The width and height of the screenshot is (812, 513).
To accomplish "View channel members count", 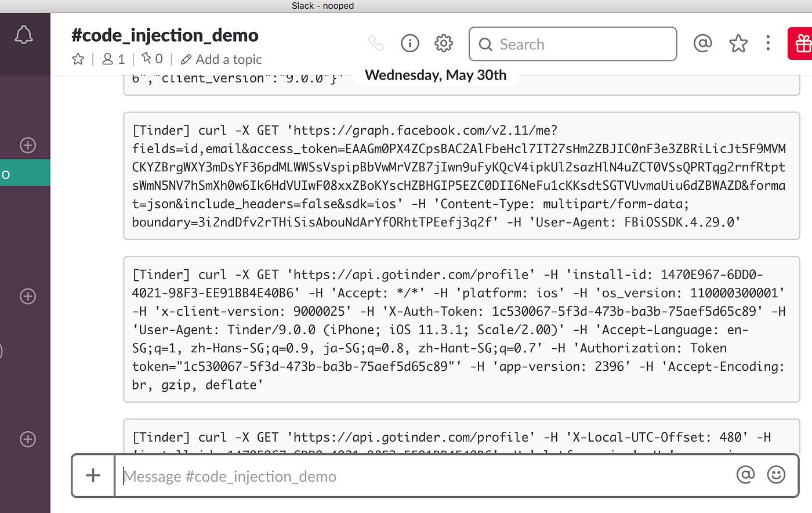I will click(114, 59).
